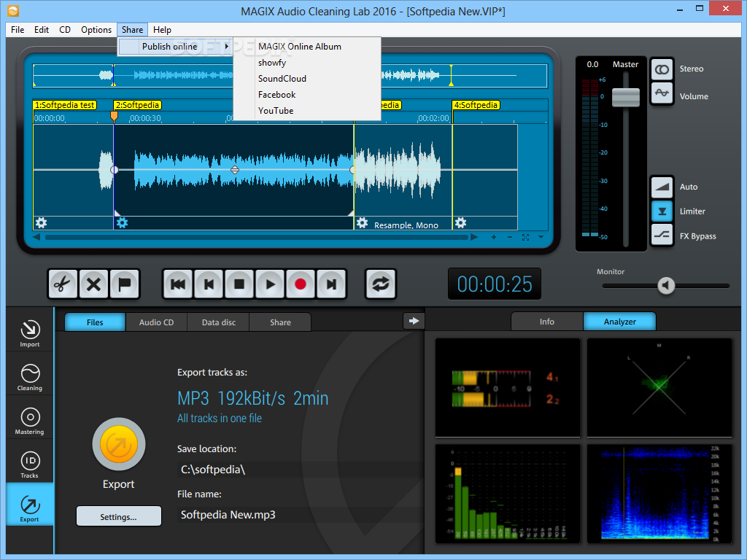Open the File menu

pos(18,29)
